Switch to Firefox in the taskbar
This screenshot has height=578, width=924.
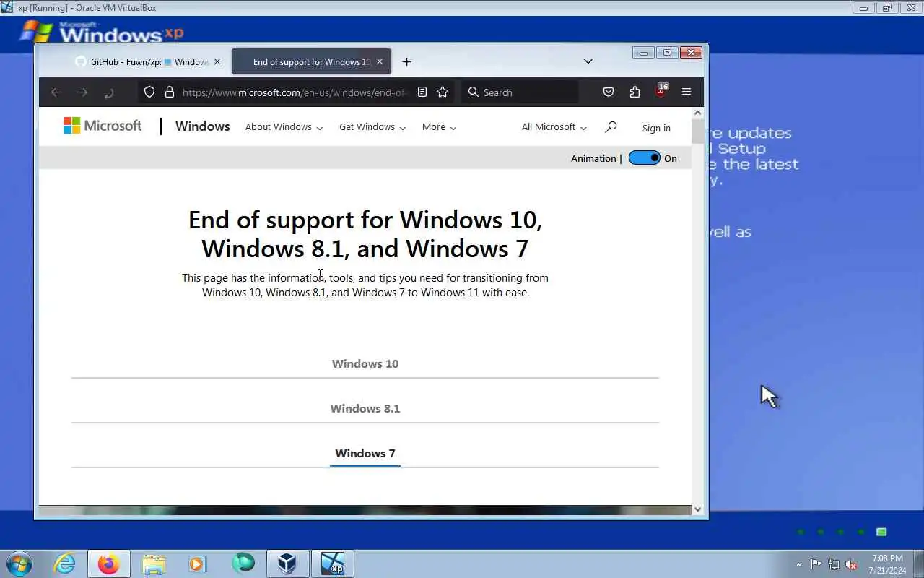pos(108,564)
